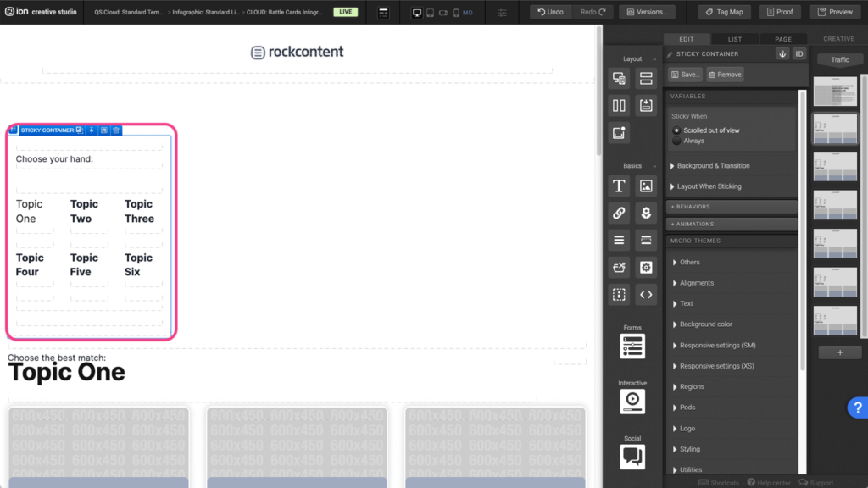The height and width of the screenshot is (488, 868).
Task: Open the blue help question mark bubble
Action: point(858,408)
